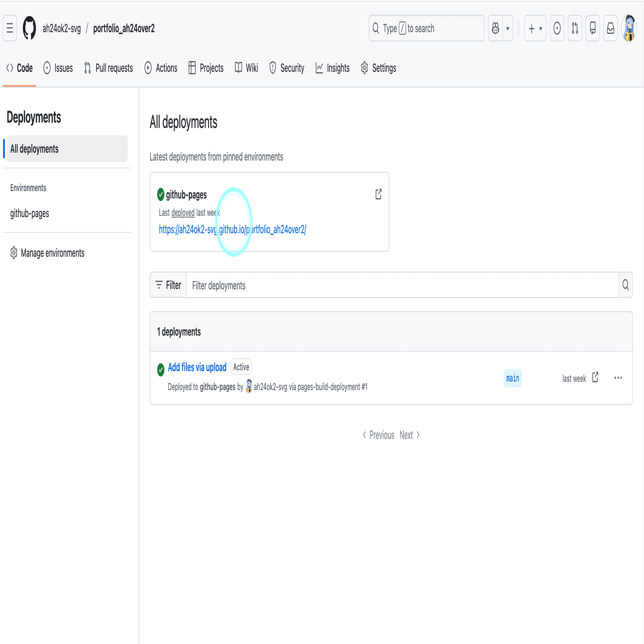Open the github-pages pinned environment name
Screen dimensions: 644x644
pos(187,195)
